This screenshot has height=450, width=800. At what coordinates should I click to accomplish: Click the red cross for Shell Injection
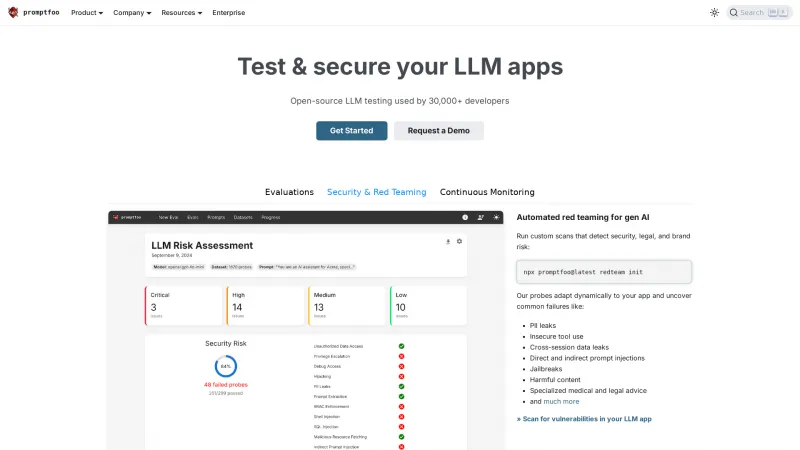pyautogui.click(x=402, y=417)
